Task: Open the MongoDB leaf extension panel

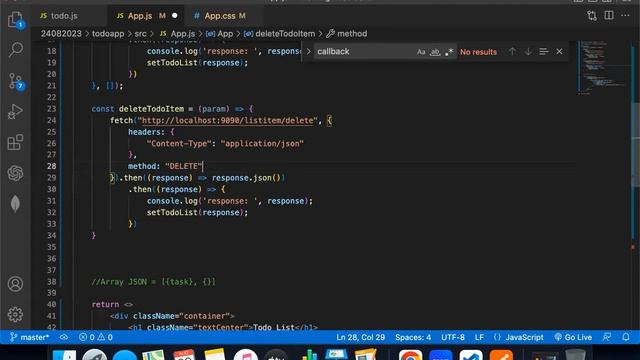Action: tap(16, 204)
